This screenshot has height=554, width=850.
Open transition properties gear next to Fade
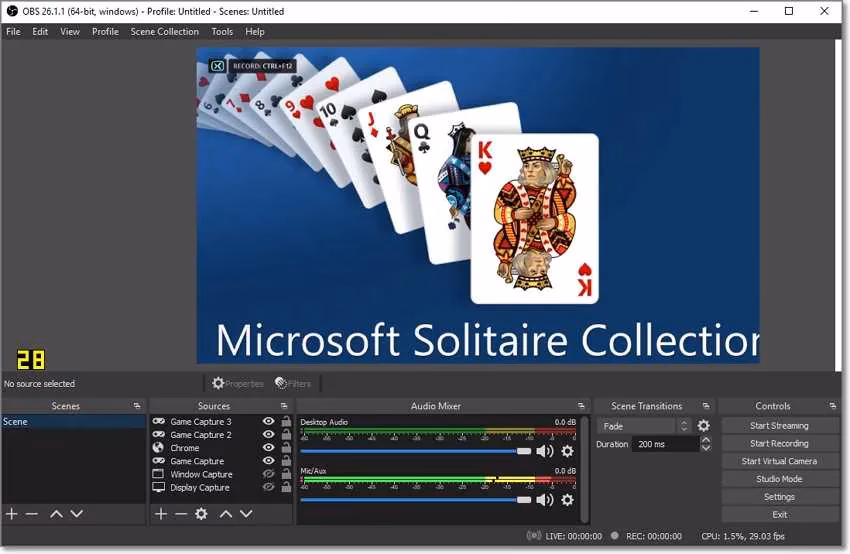(x=704, y=426)
